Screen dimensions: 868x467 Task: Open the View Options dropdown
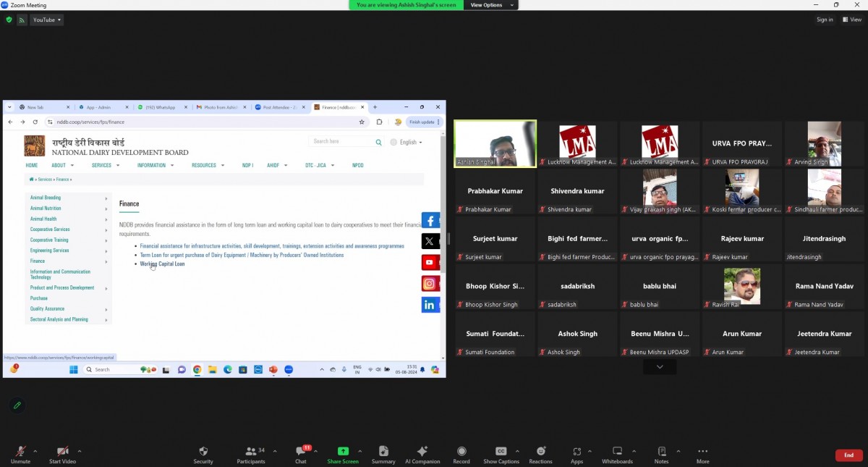(x=491, y=5)
